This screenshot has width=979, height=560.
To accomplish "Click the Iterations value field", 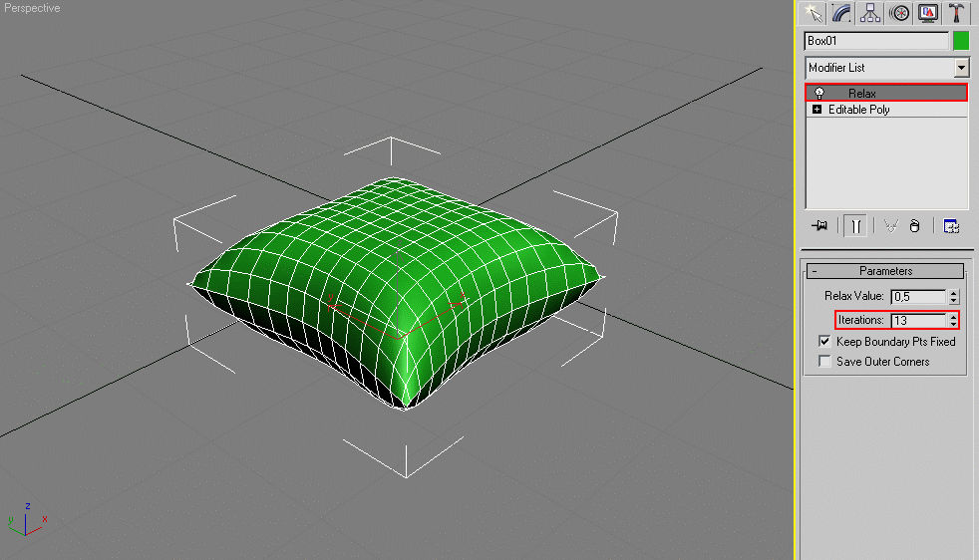I will pyautogui.click(x=918, y=320).
